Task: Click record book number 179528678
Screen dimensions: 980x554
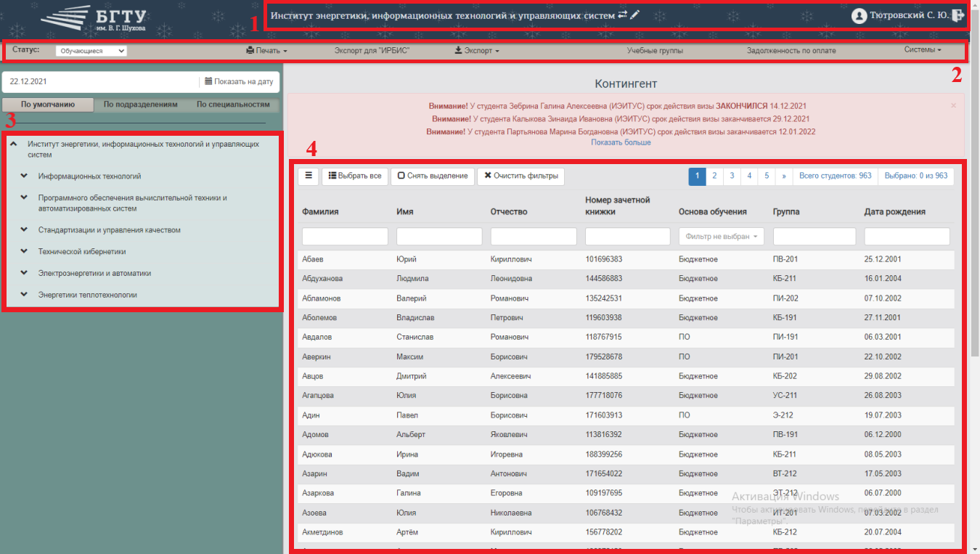Action: 603,357
